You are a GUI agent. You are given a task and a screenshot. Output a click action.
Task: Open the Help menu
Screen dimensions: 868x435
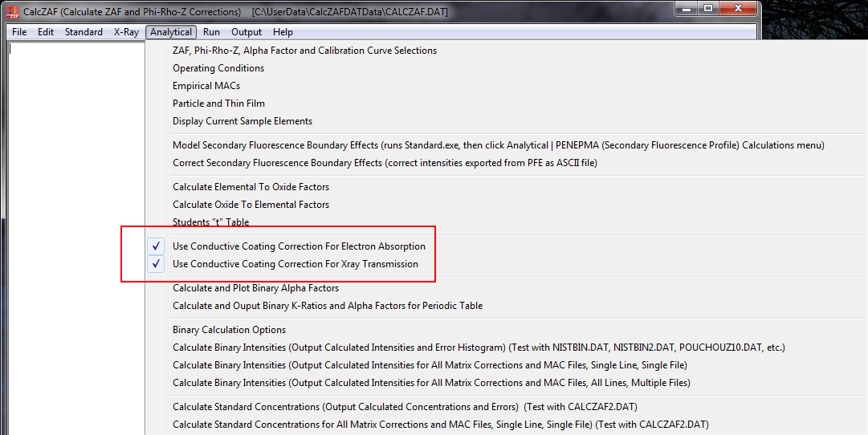[283, 32]
